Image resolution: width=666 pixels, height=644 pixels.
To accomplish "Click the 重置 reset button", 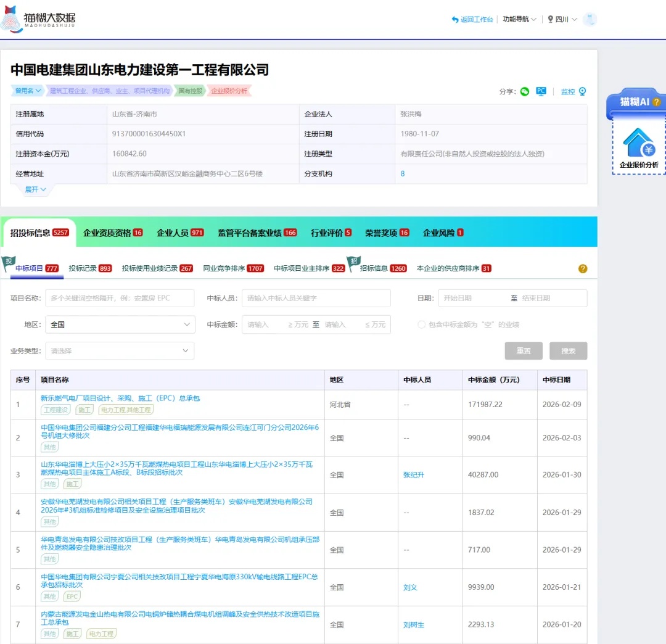I will click(524, 351).
